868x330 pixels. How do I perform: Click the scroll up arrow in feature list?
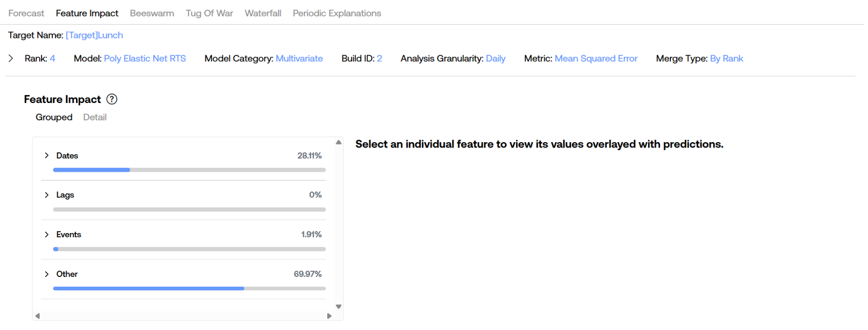coord(338,142)
